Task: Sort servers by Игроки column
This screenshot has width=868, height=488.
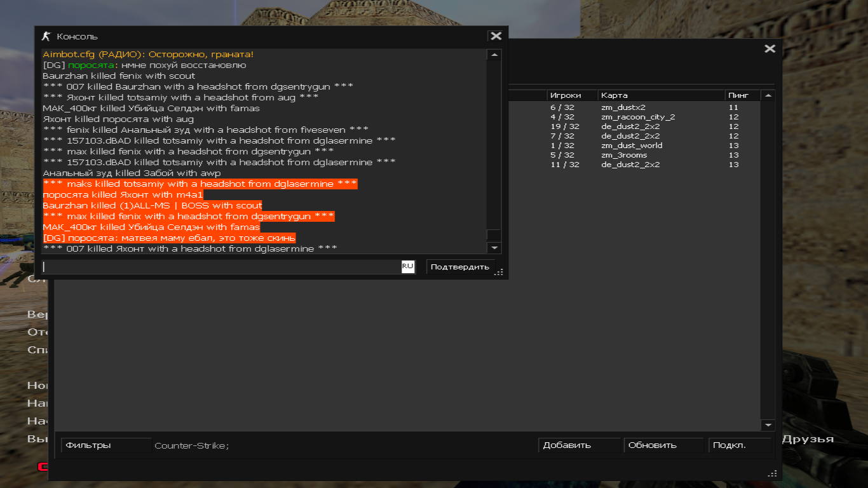Action: click(x=571, y=95)
